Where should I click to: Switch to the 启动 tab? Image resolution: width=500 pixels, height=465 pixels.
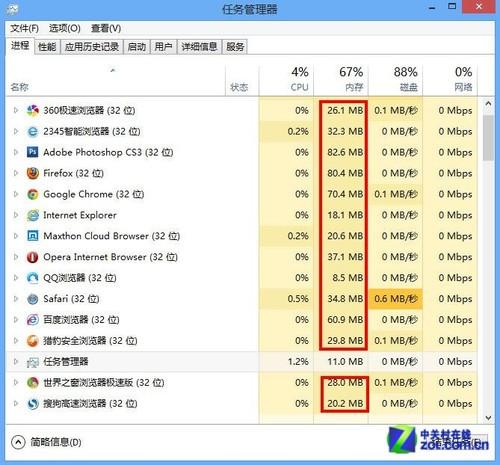pos(137,47)
